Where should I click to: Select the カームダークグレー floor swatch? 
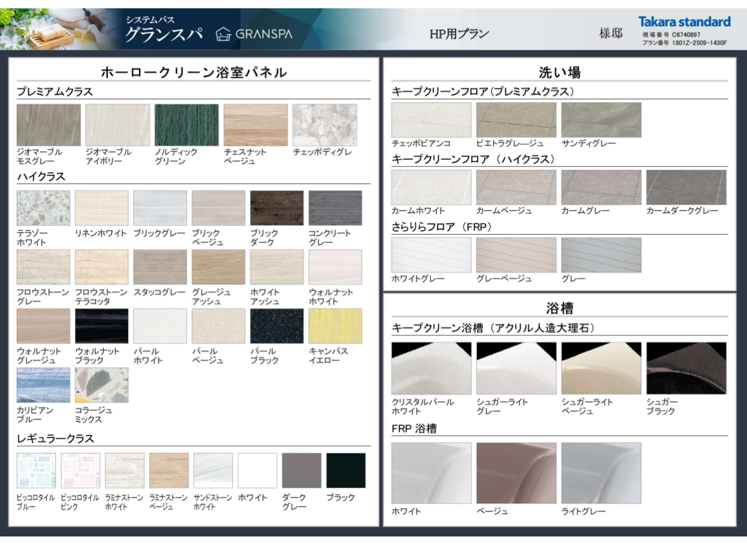(x=685, y=187)
